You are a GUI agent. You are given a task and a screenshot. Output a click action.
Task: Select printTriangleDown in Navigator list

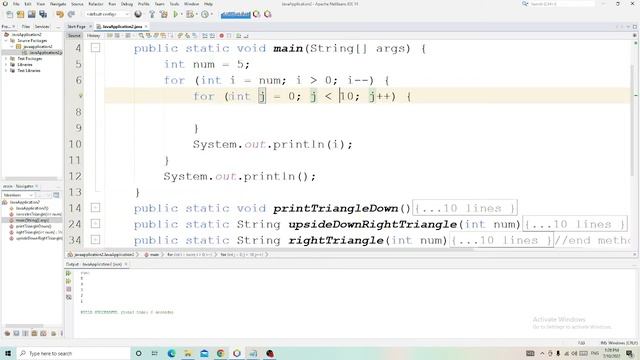[x=33, y=226]
